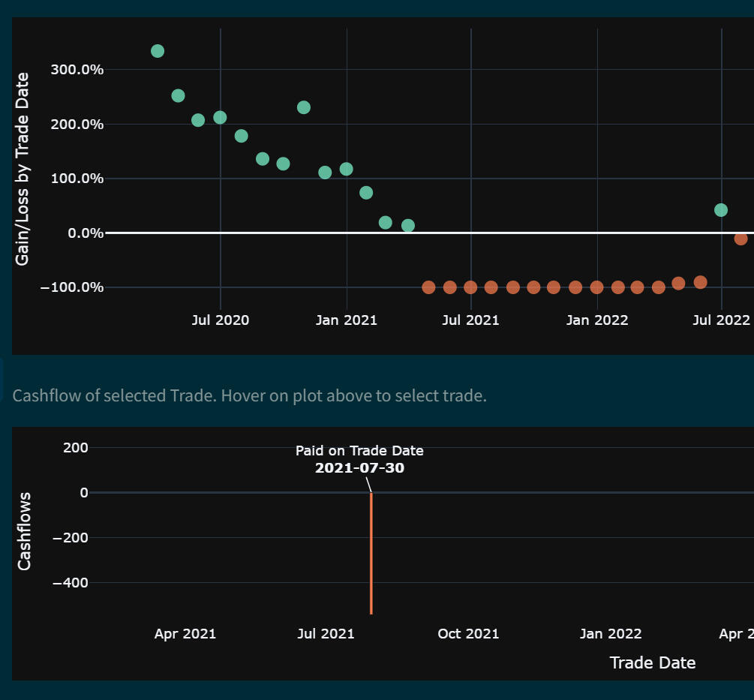Select the green dot at Jul 2022
The width and height of the screenshot is (754, 700).
721,210
